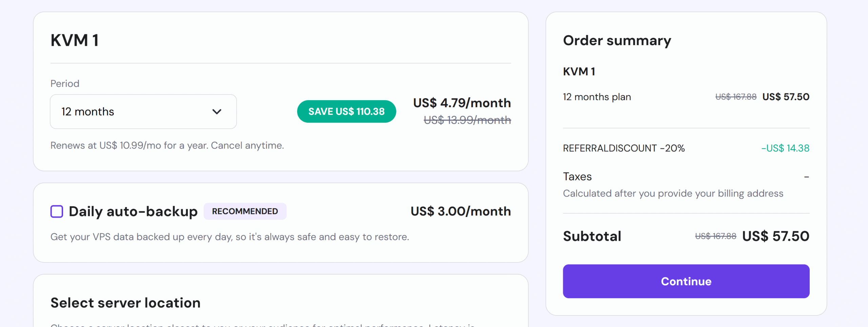Click the US$ 4.79/month price
Screen dimensions: 868x327
pos(462,103)
